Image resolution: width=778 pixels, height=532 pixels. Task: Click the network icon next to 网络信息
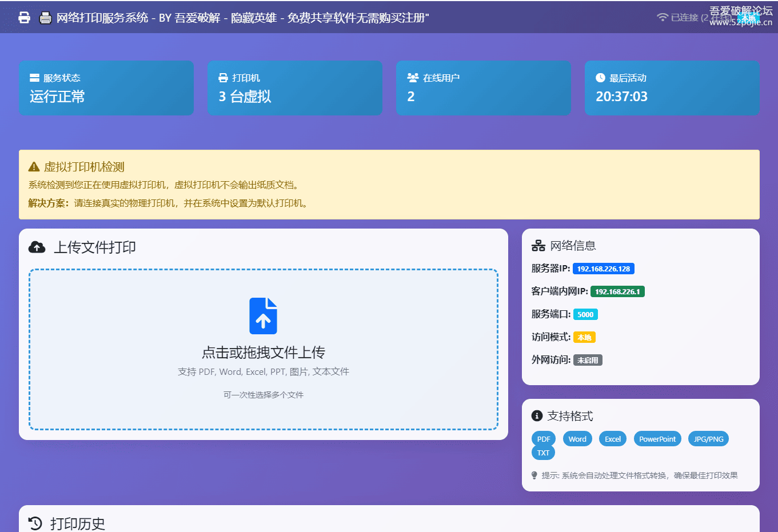(x=538, y=246)
